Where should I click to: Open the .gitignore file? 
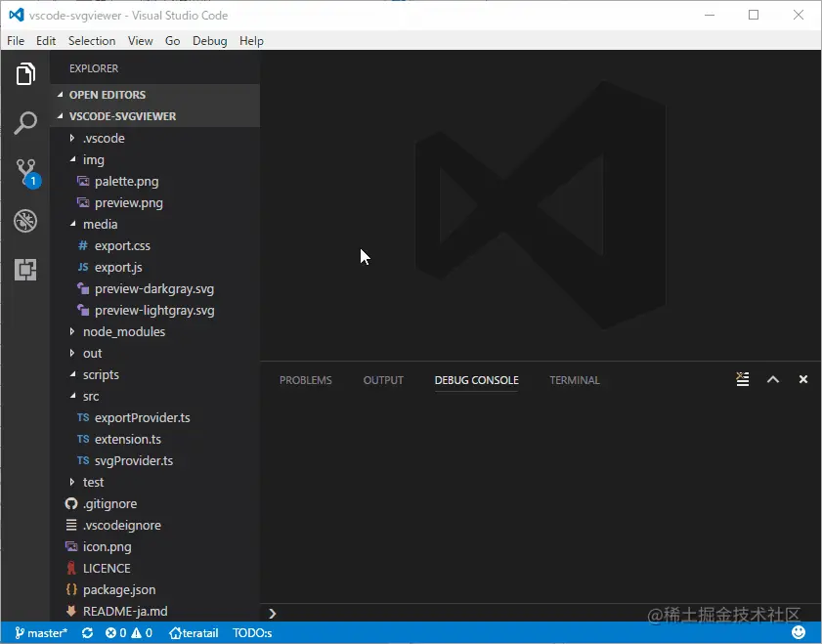click(x=155, y=503)
